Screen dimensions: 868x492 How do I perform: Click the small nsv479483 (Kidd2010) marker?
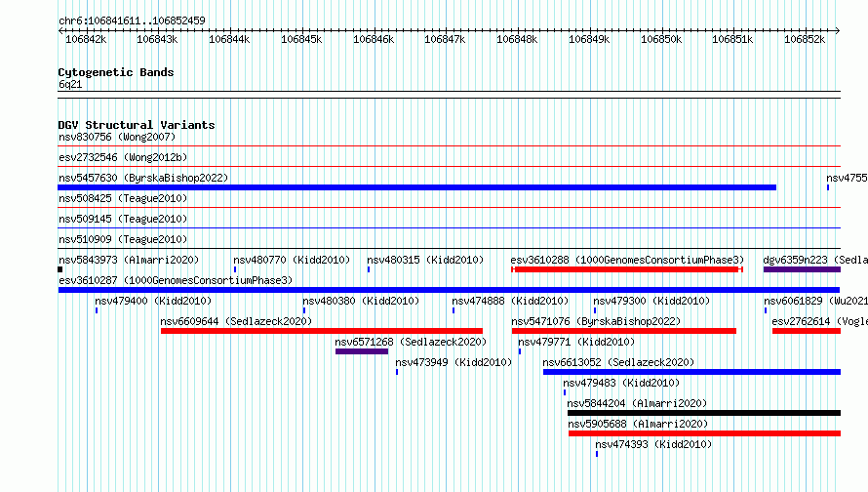[x=565, y=392]
